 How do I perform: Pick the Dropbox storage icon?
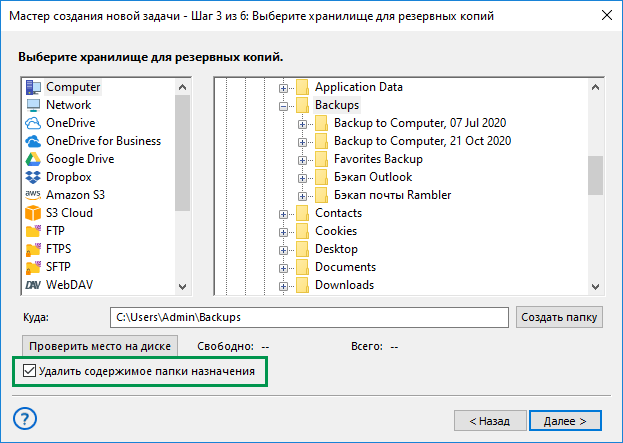coord(33,177)
